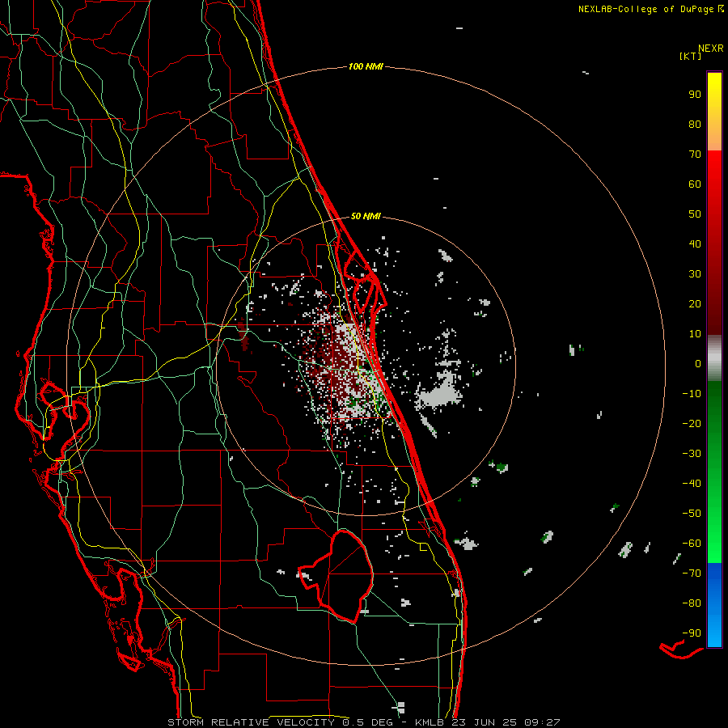Click the gray zero-velocity segment of the color bar

point(714,358)
